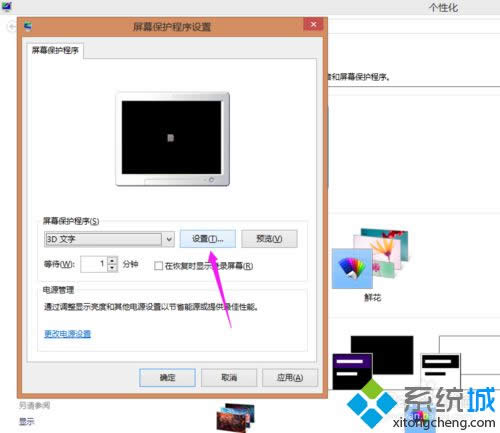
Task: Select the 屏幕保护程序 tab
Action: tap(55, 50)
